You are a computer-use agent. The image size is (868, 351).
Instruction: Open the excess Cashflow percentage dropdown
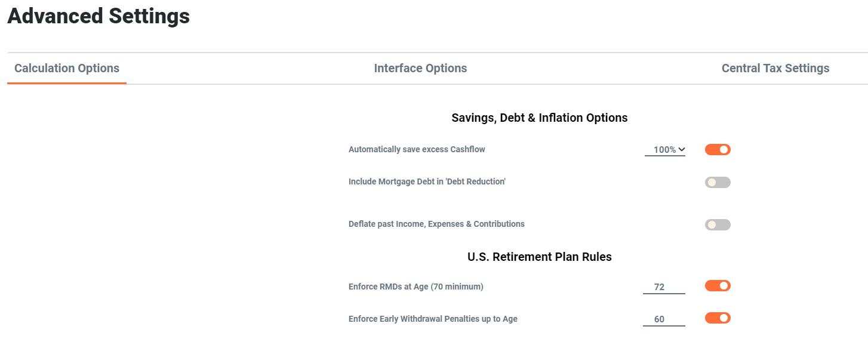click(664, 149)
